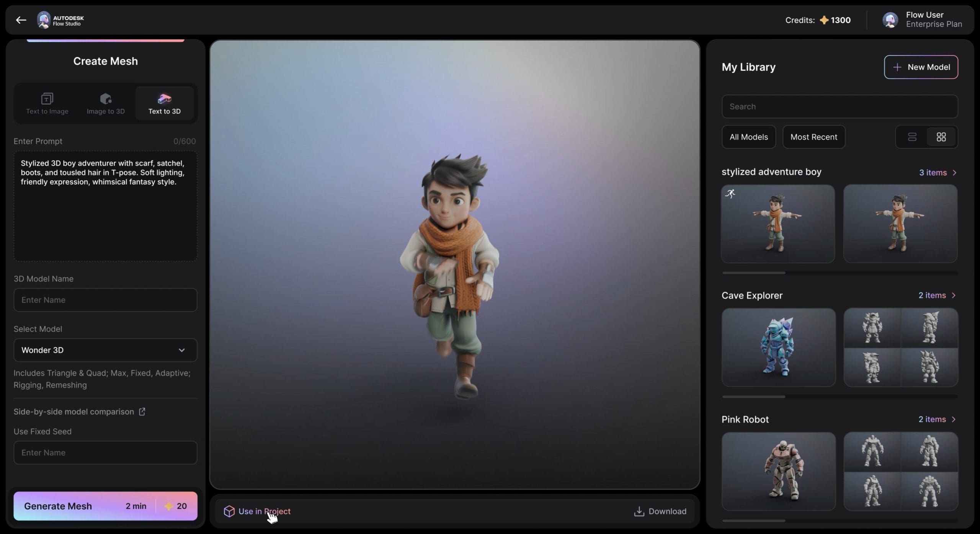Click the back arrow at top left
Image resolution: width=980 pixels, height=534 pixels.
pos(21,20)
